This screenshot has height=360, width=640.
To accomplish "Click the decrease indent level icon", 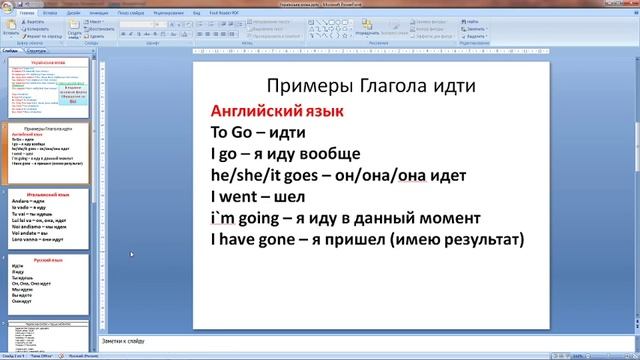I will (223, 24).
